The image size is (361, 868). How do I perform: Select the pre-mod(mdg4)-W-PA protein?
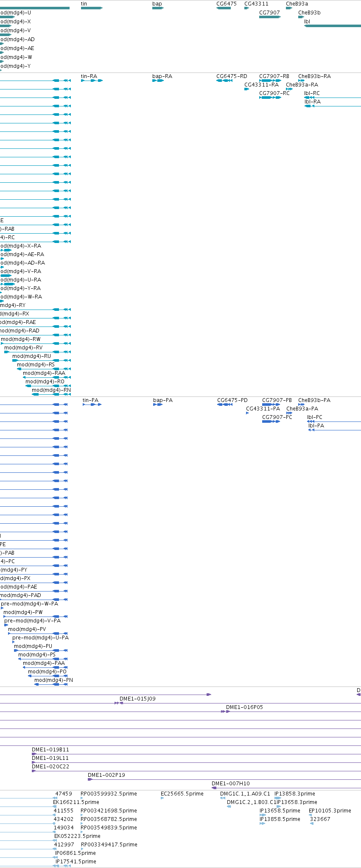pos(2,608)
